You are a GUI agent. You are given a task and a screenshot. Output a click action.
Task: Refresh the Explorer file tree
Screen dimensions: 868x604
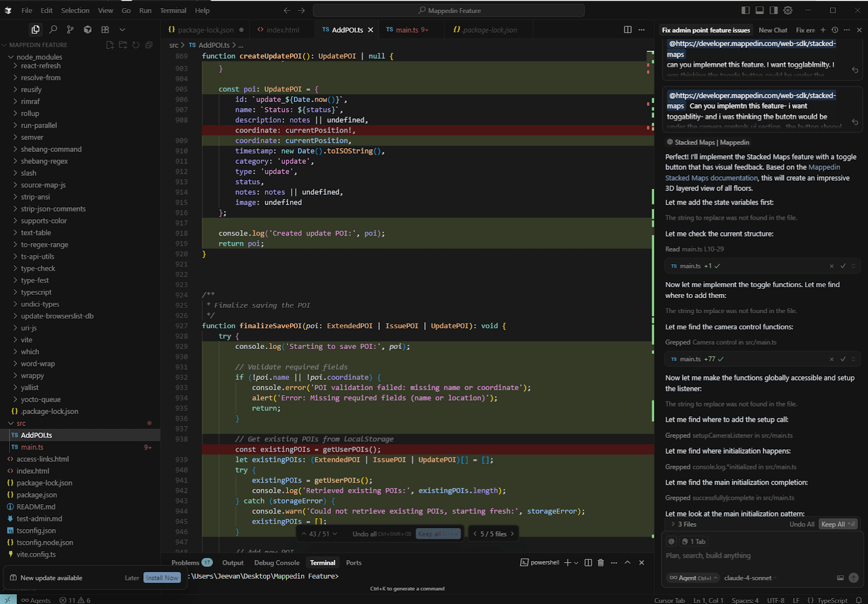coord(136,45)
